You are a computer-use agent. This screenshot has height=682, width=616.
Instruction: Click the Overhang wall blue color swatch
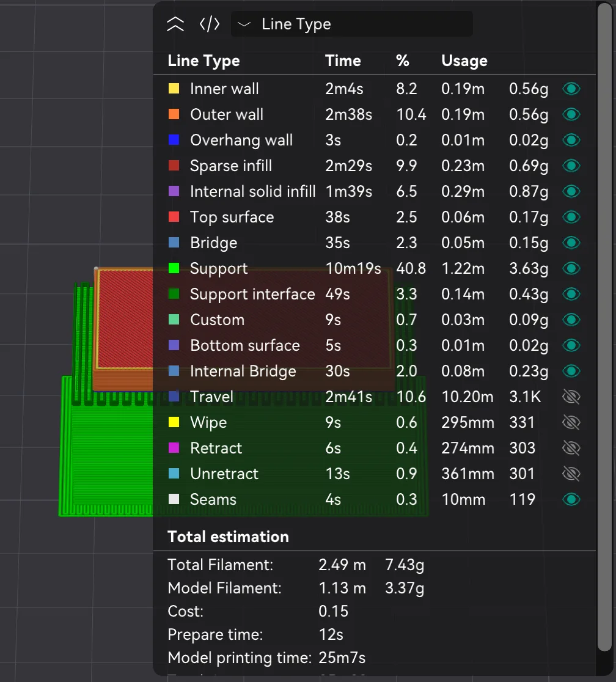click(174, 140)
